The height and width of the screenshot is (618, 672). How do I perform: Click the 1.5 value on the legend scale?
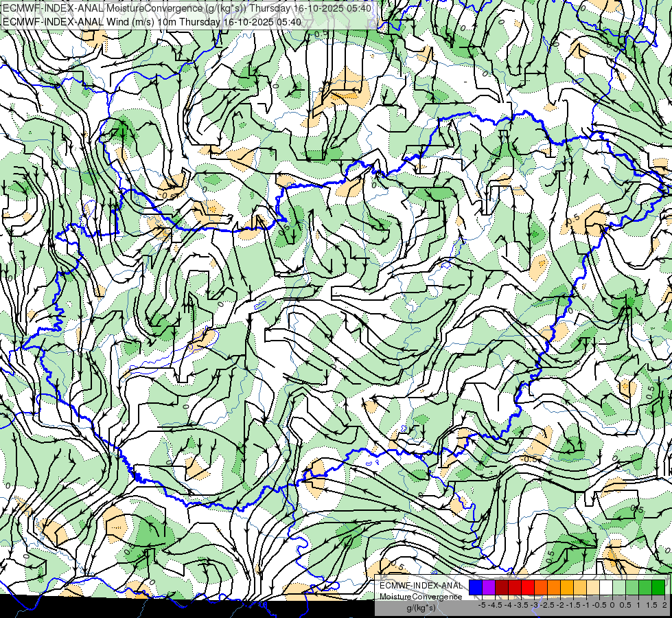pos(651,605)
